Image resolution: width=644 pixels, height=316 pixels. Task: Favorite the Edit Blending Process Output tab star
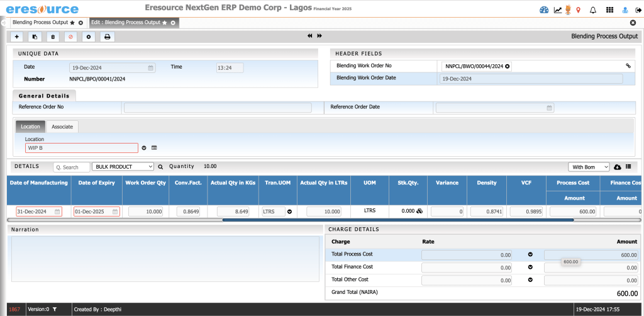165,23
